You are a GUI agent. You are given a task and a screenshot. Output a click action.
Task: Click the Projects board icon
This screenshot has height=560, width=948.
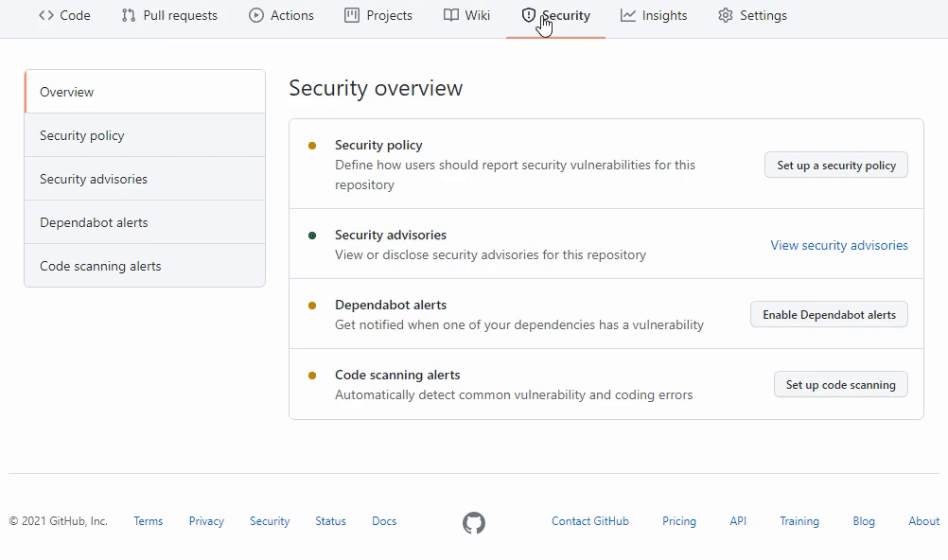pos(352,15)
